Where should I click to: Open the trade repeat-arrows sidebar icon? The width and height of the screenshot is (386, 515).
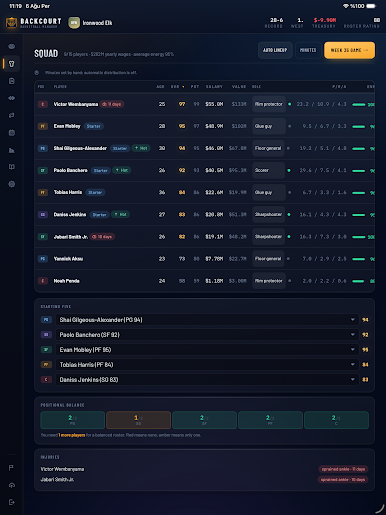pos(12,115)
